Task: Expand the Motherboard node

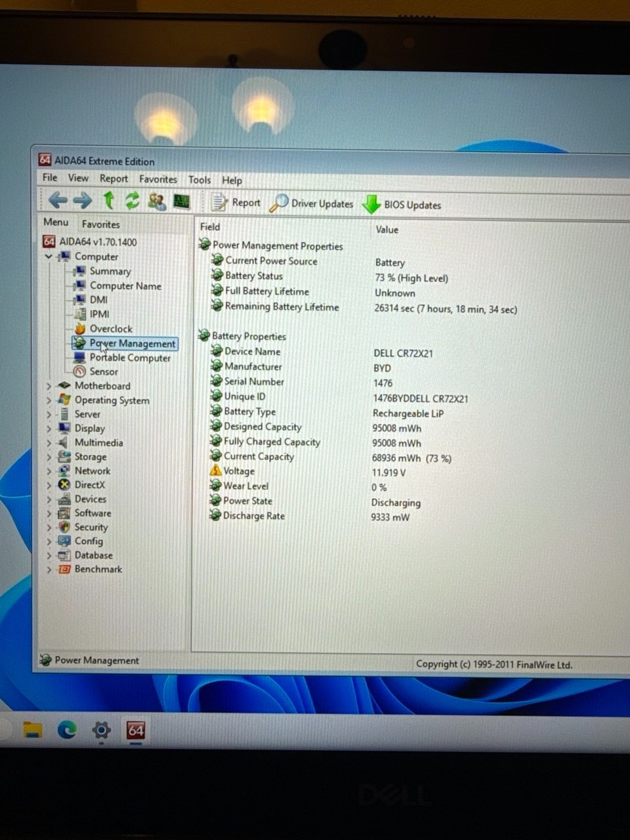Action: coord(49,386)
